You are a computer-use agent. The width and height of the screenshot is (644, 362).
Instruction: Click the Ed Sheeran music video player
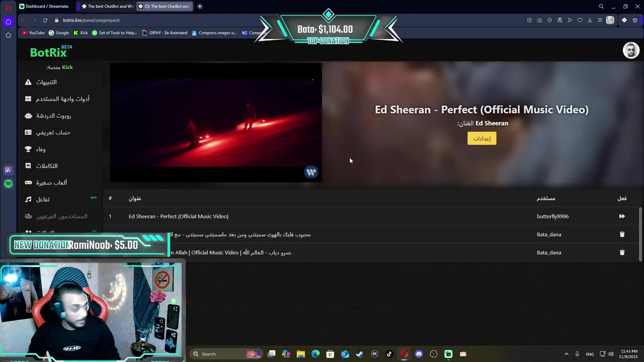coord(216,122)
